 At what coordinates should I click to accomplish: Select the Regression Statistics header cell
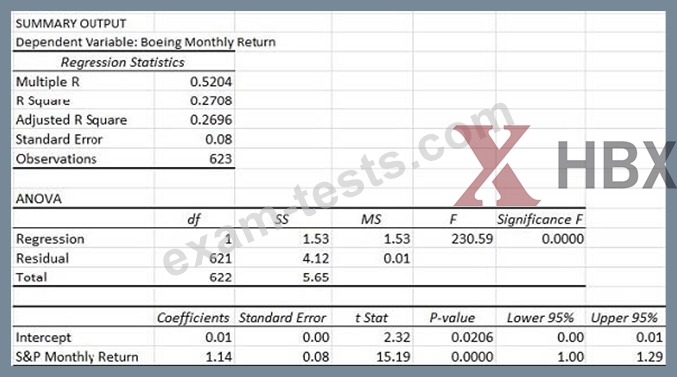[123, 62]
